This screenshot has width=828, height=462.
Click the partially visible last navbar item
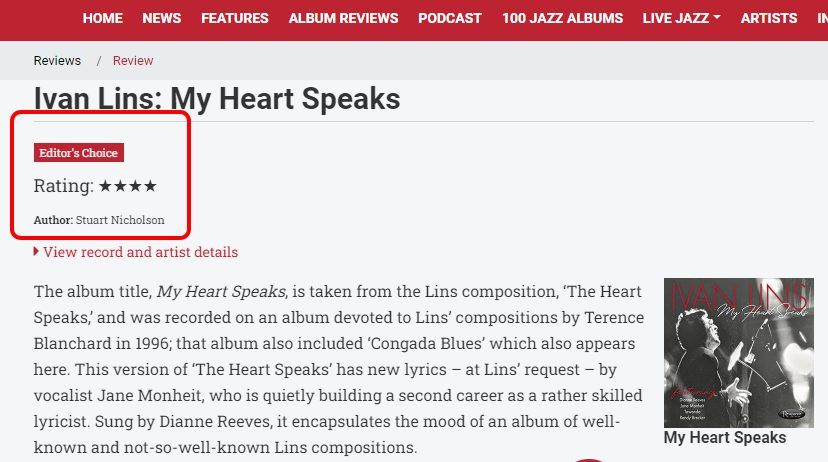click(x=822, y=18)
